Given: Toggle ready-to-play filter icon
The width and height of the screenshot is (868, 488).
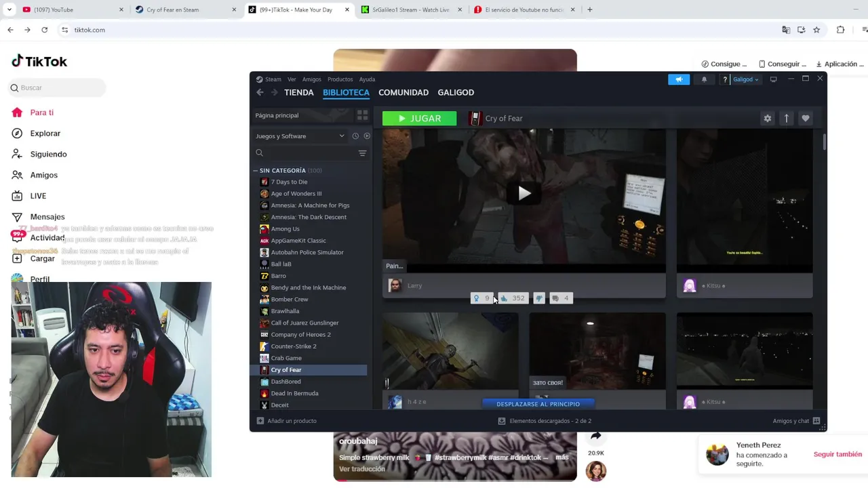Looking at the screenshot, I should pyautogui.click(x=367, y=136).
